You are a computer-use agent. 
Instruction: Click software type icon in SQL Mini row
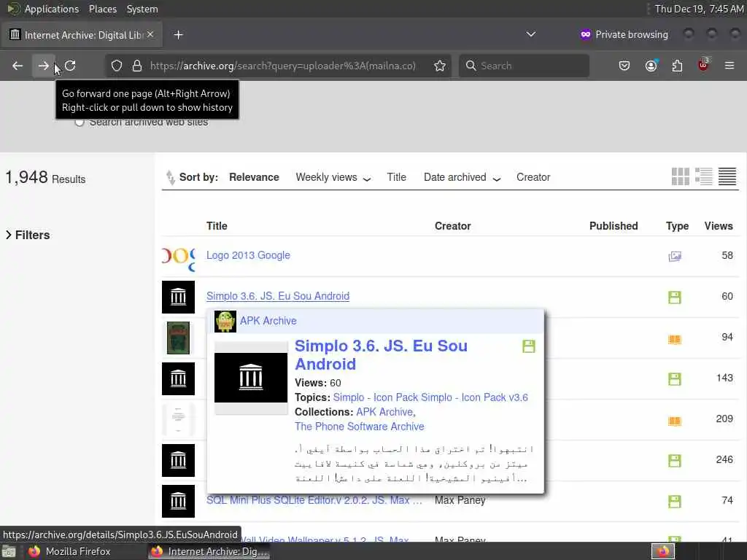[675, 502]
